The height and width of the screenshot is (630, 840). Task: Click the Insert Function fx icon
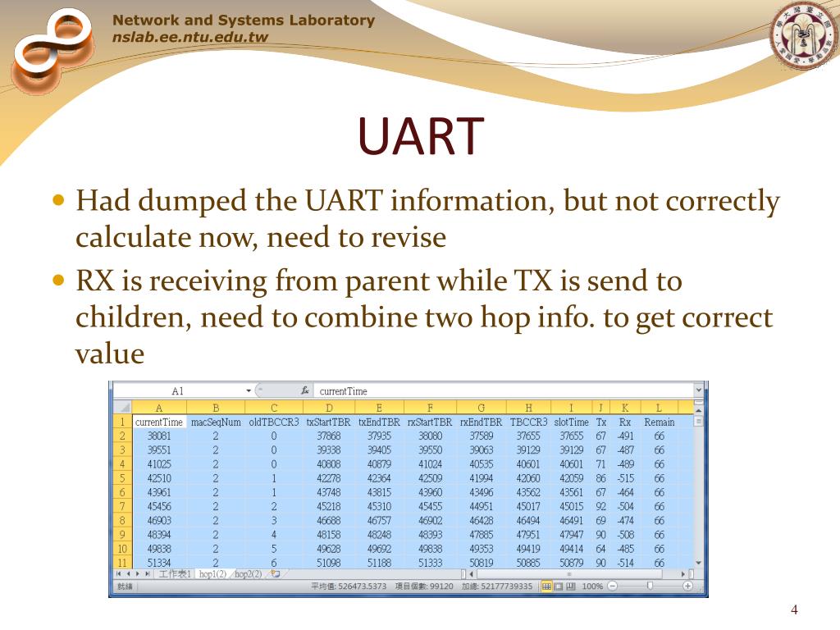305,390
